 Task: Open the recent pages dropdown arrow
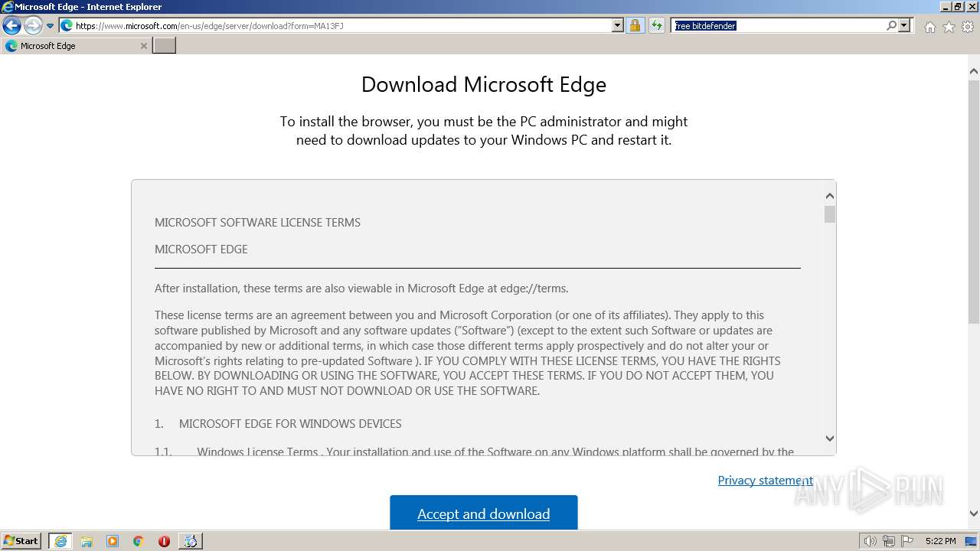point(50,26)
